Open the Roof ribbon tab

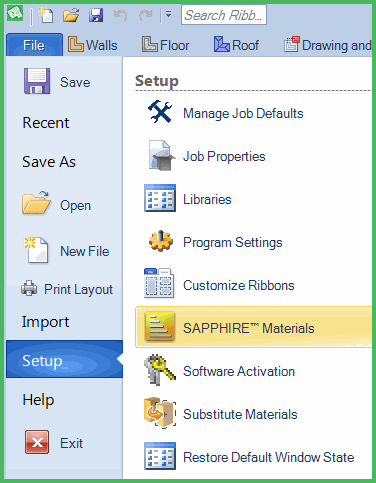[237, 45]
